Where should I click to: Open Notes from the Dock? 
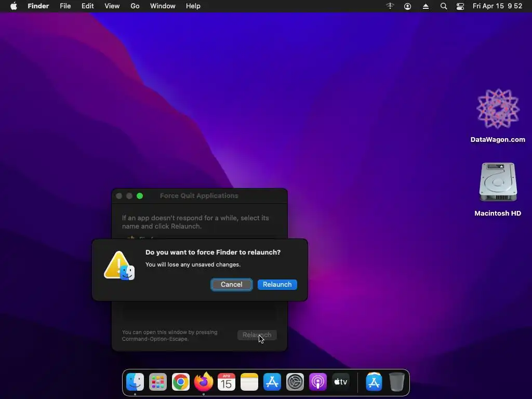coord(249,382)
